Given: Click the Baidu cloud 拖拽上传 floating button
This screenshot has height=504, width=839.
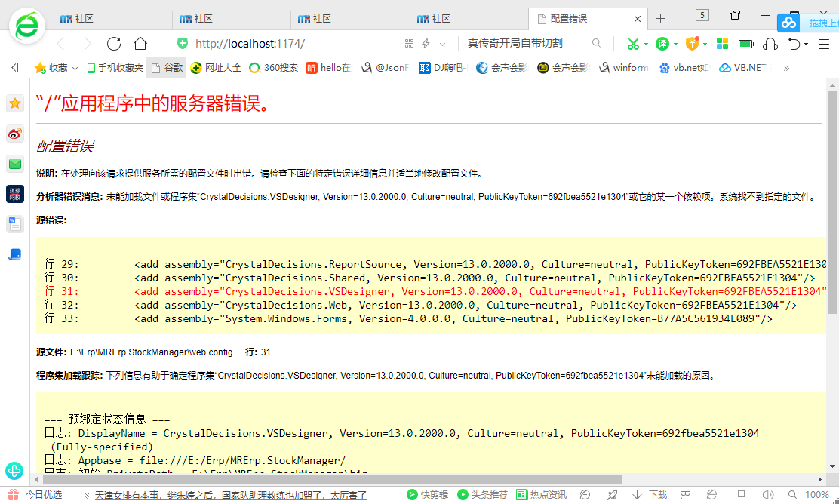Looking at the screenshot, I should (808, 23).
